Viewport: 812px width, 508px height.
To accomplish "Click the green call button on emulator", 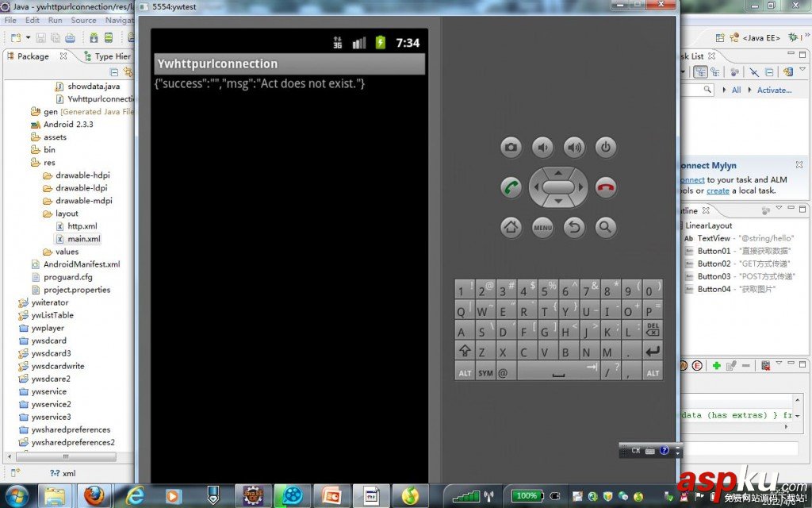I will [x=511, y=187].
